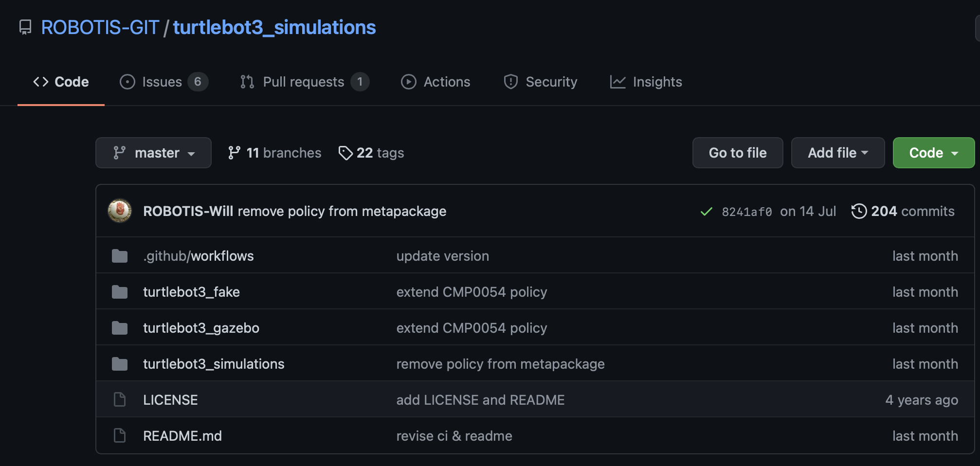Open the Actions tab
The image size is (980, 466).
click(x=436, y=82)
